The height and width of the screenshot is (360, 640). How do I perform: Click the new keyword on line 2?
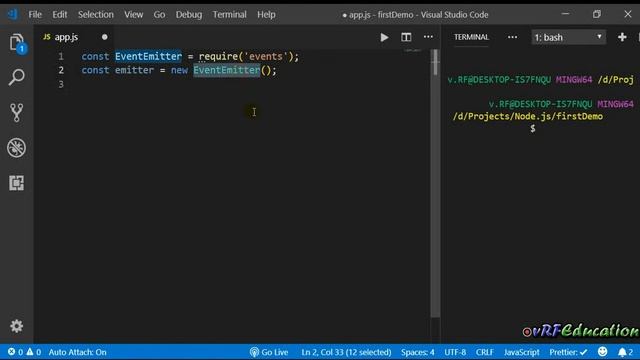[x=179, y=70]
